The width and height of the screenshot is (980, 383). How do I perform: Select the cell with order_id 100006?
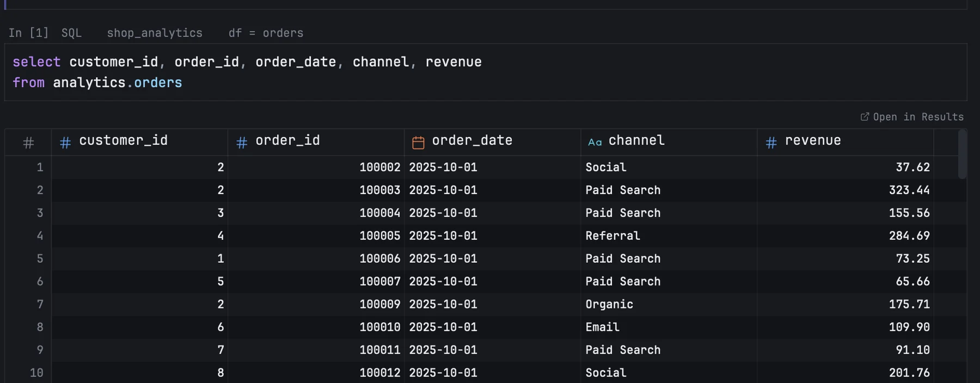[316, 258]
